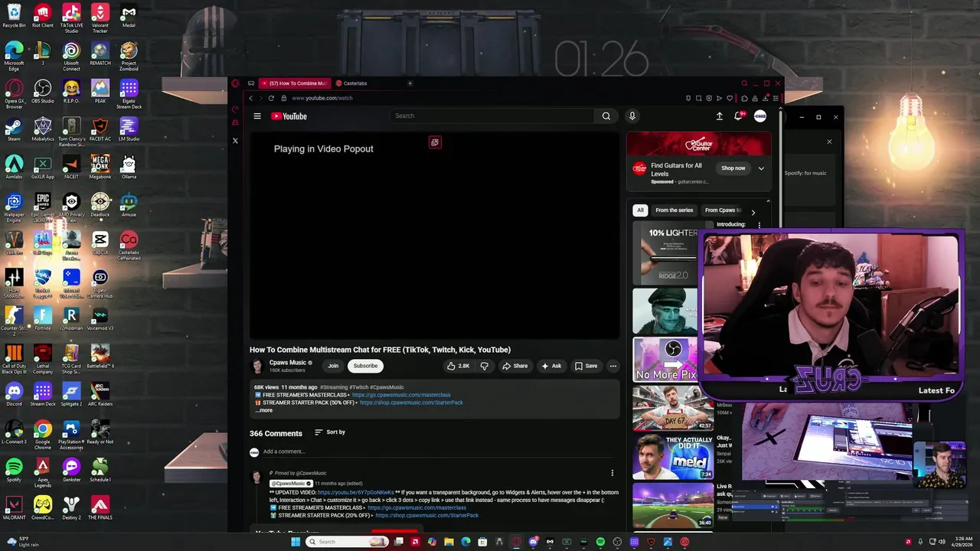This screenshot has height=551, width=980.
Task: Like the video with 2.8K thumbs up
Action: 458,366
